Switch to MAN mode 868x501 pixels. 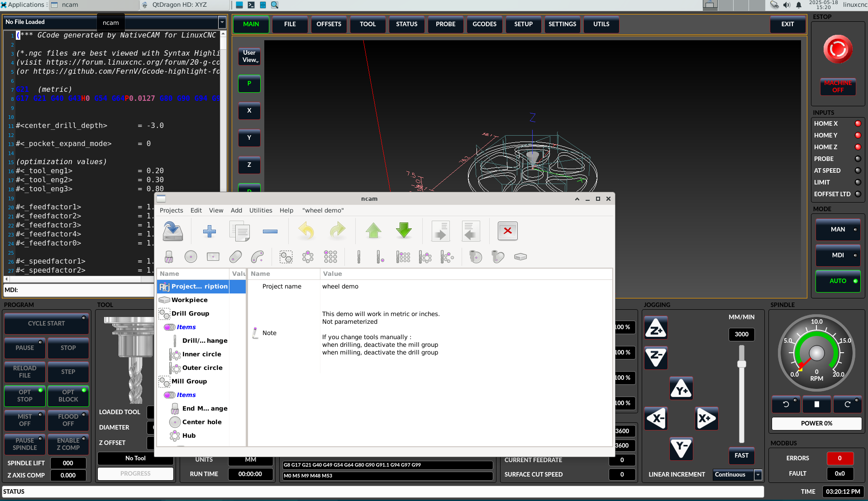[838, 230]
